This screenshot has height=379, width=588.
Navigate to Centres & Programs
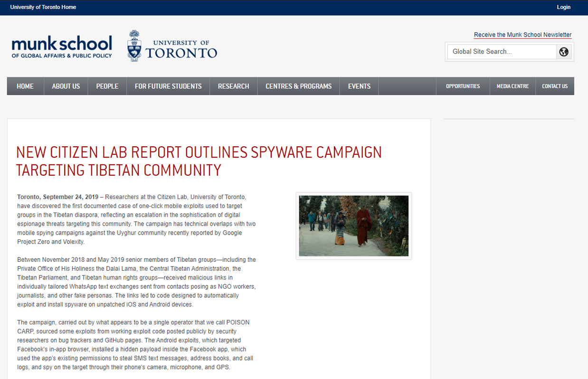click(x=298, y=86)
